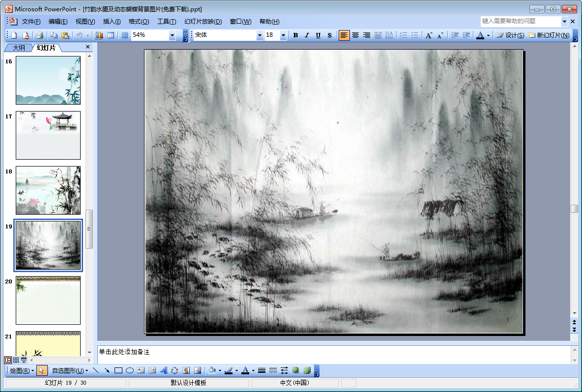Select slide 17 thumbnail
582x392 pixels.
[x=48, y=136]
